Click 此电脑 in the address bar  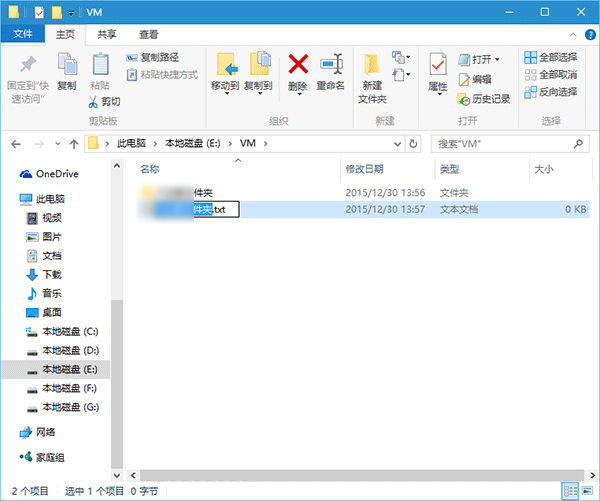click(x=132, y=144)
